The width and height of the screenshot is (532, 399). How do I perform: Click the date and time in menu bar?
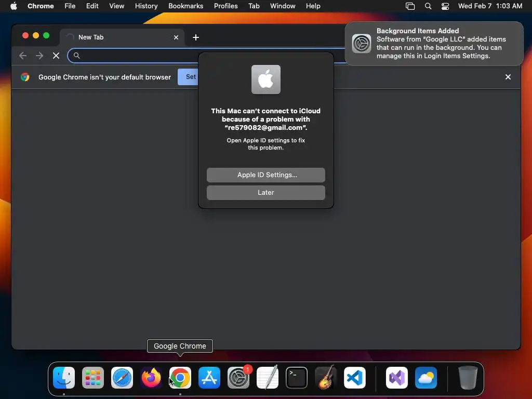click(490, 6)
